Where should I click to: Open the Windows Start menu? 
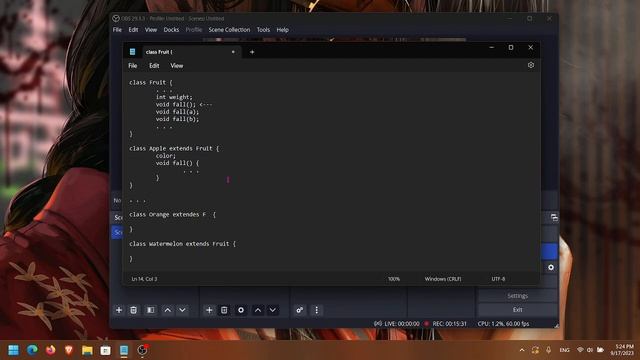coord(13,350)
